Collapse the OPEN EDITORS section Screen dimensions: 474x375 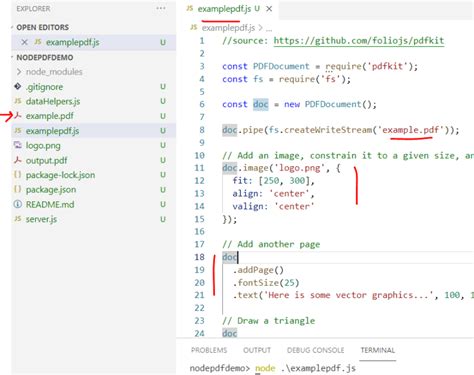tap(42, 27)
